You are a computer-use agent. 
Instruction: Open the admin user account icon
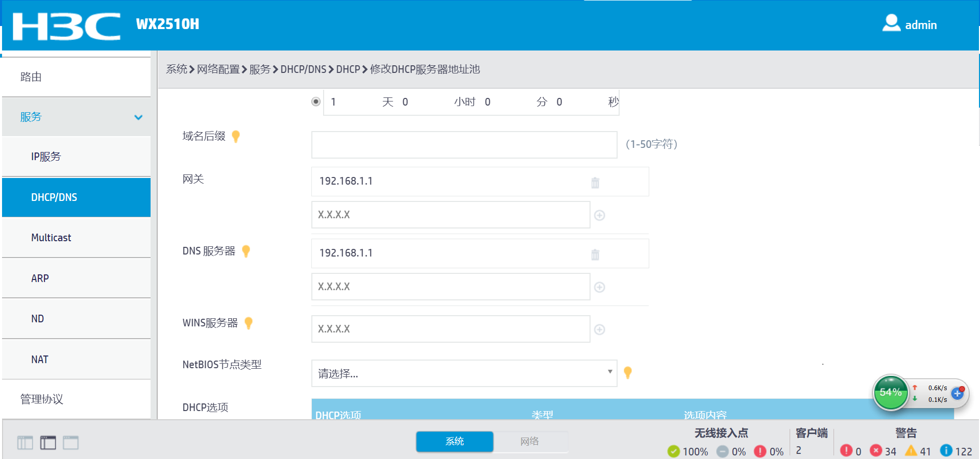coord(891,23)
